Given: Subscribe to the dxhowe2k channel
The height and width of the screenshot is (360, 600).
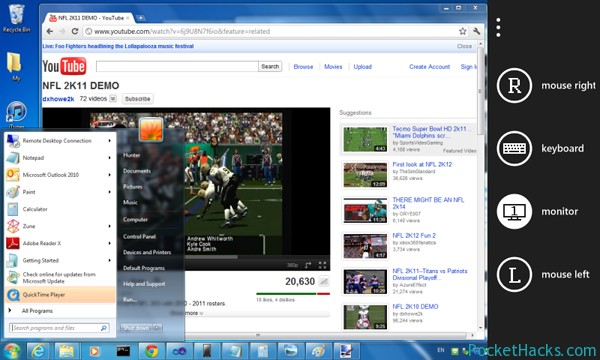Looking at the screenshot, I should [137, 99].
